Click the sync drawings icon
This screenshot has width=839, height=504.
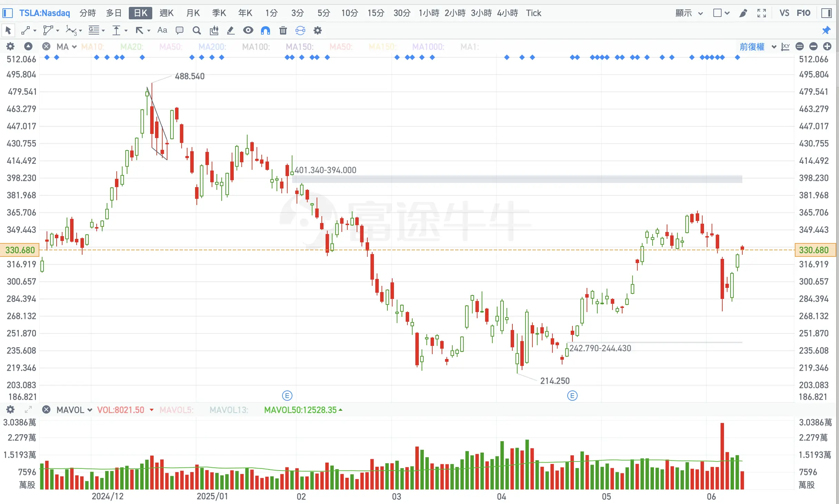300,30
